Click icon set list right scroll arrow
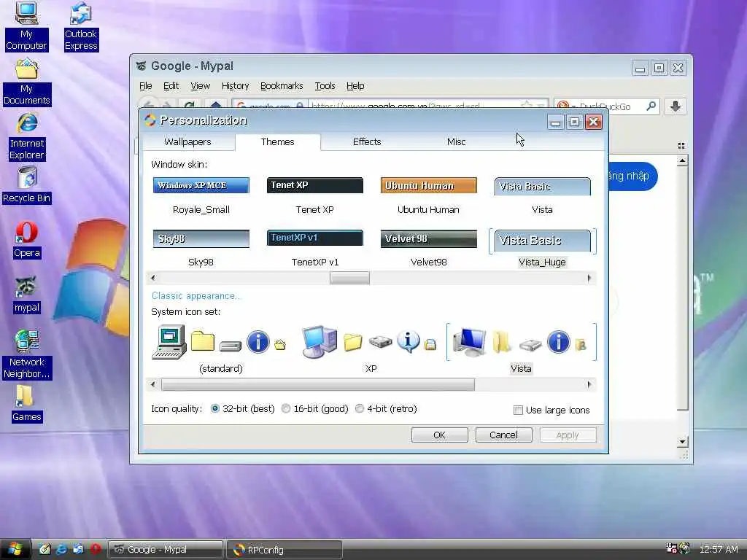 [x=589, y=384]
